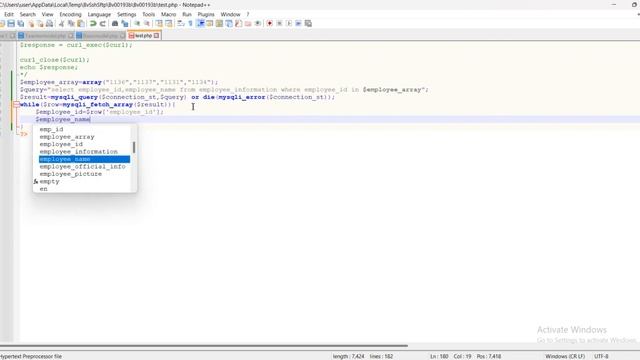Viewport: 640px width, 360px height.
Task: Click UTF-8 encoding in status bar
Action: [x=601, y=356]
